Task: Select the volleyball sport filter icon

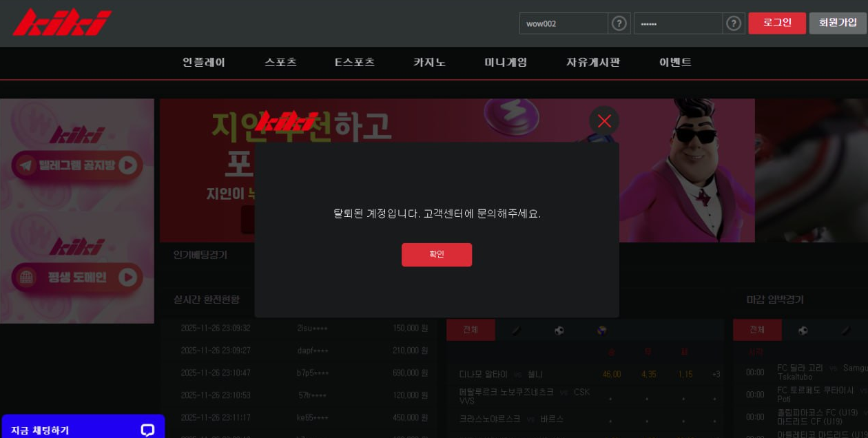Action: coord(601,330)
